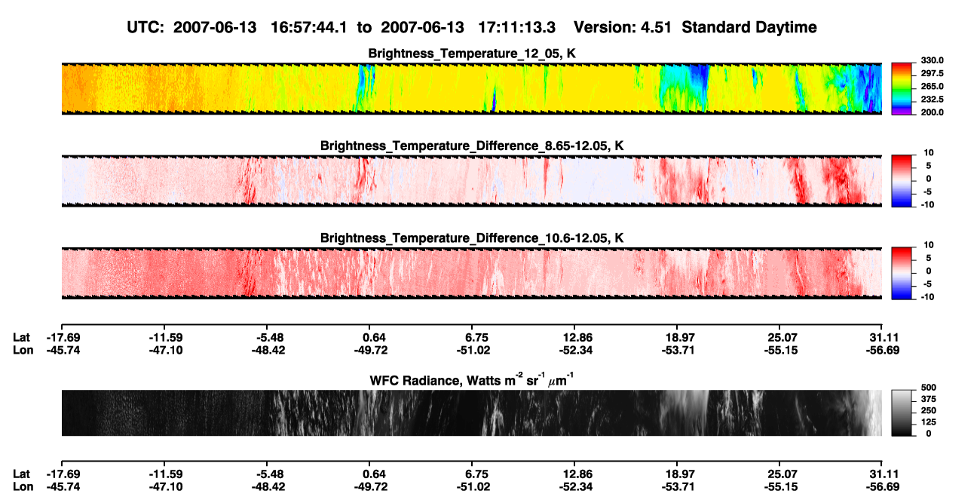This screenshot has width=980, height=503.
Task: Select the 8.65-12.05 temperature difference image strip
Action: click(471, 180)
